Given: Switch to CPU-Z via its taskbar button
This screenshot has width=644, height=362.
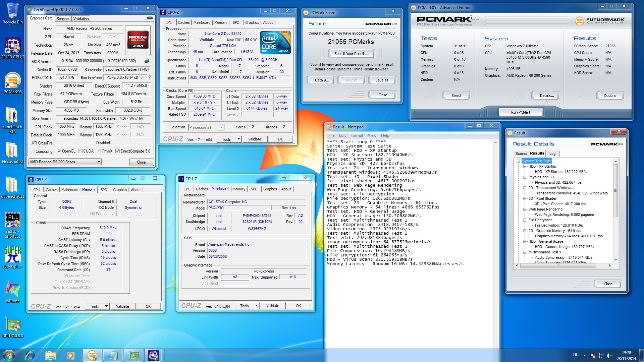Looking at the screenshot, I should 153,355.
